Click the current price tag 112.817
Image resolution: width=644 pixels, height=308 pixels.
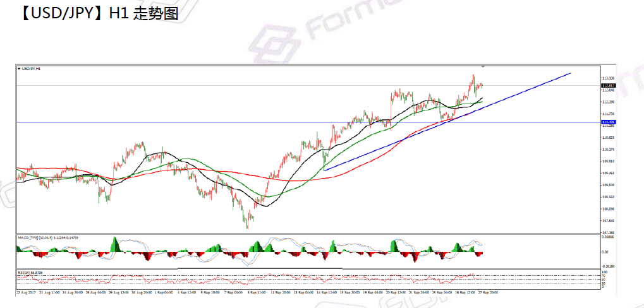(608, 86)
